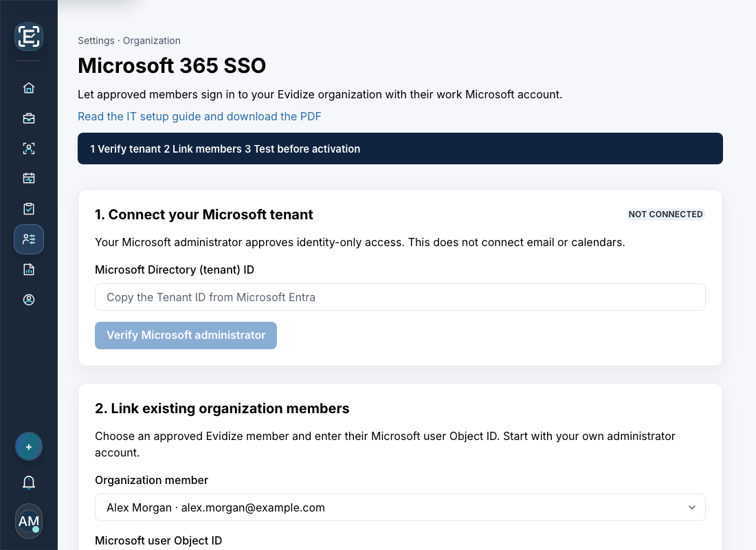The image size is (756, 550).
Task: Open the person-in-frame sidebar icon
Action: pos(29,148)
